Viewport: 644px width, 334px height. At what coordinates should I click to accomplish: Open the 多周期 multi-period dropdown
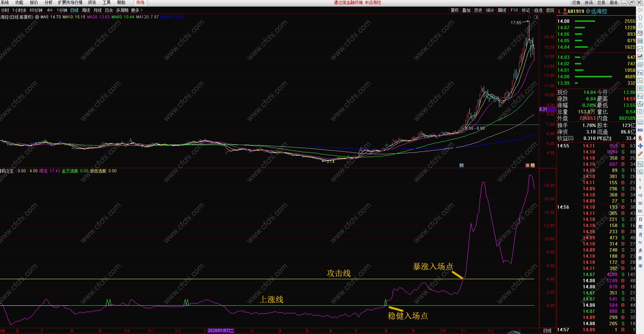pyautogui.click(x=122, y=10)
